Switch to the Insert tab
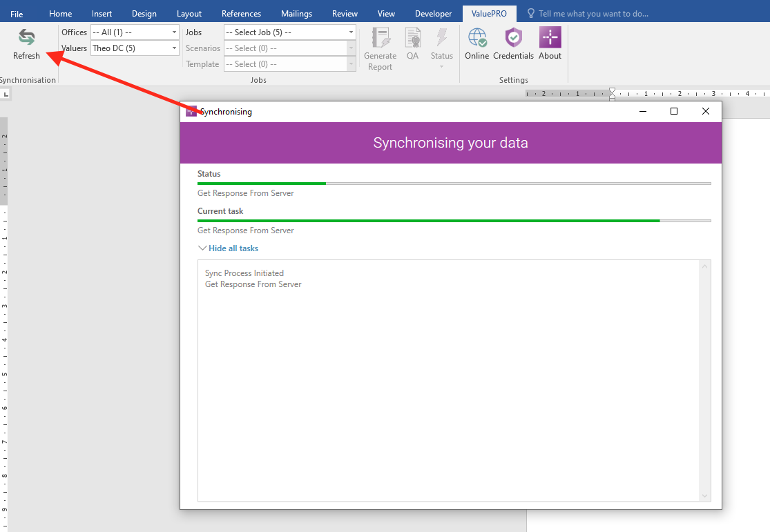The image size is (770, 532). click(x=102, y=14)
